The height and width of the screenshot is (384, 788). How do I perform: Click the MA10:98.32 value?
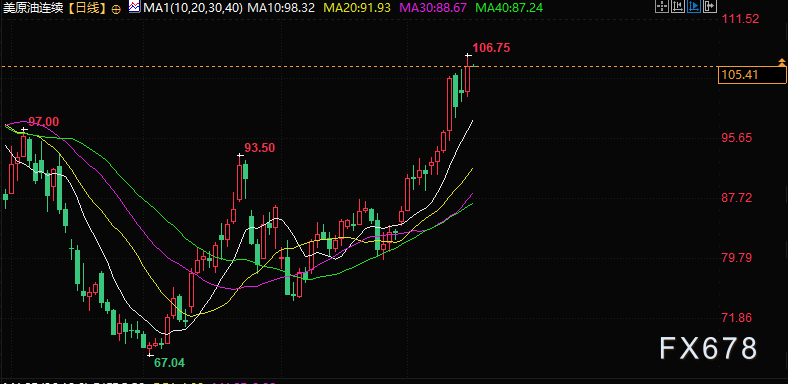tap(281, 8)
